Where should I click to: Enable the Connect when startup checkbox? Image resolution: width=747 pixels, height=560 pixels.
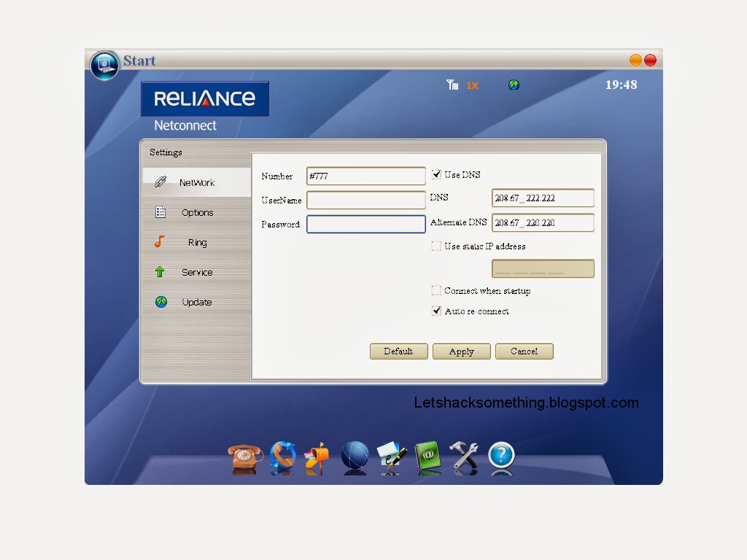(436, 290)
